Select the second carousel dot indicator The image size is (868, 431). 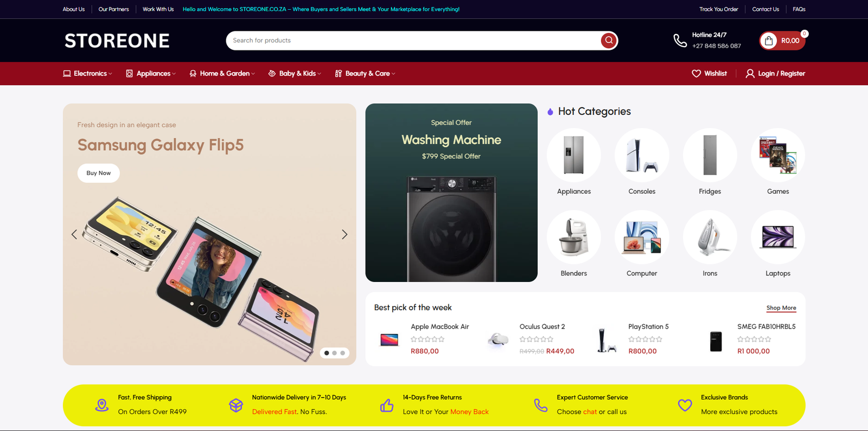335,353
